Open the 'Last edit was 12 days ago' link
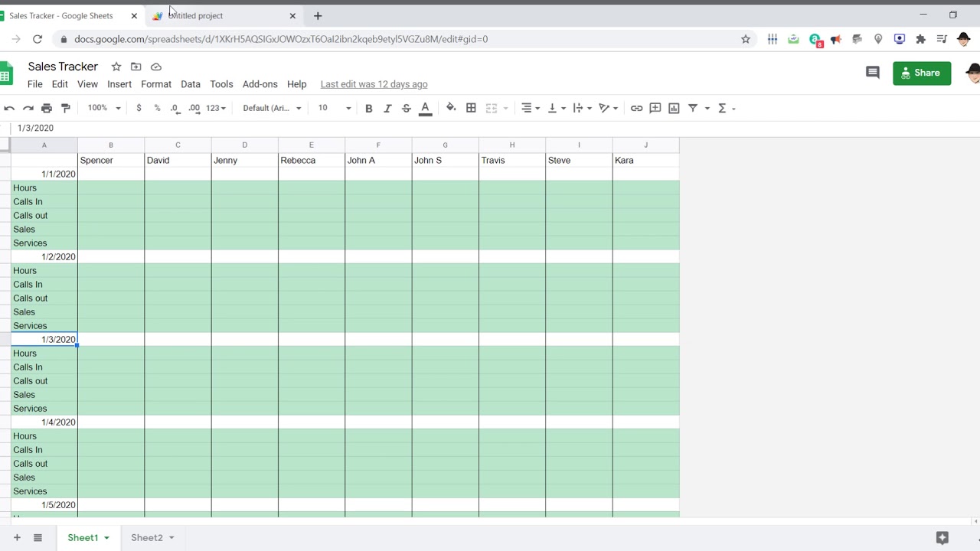 374,84
